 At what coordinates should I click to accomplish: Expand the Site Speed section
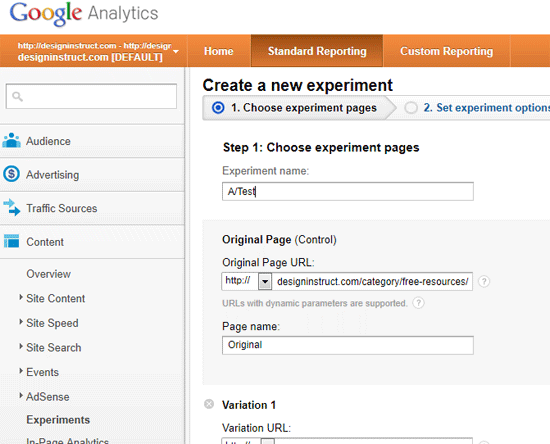pos(21,322)
